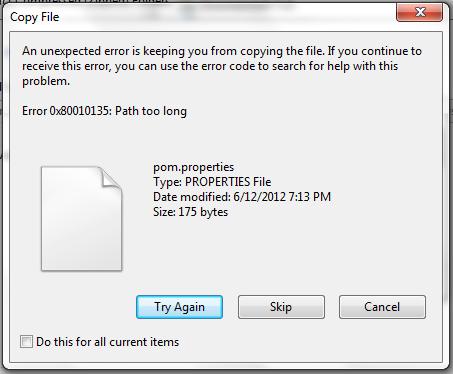Click the 'Do this for all current items' label
453x374 pixels.
point(108,342)
